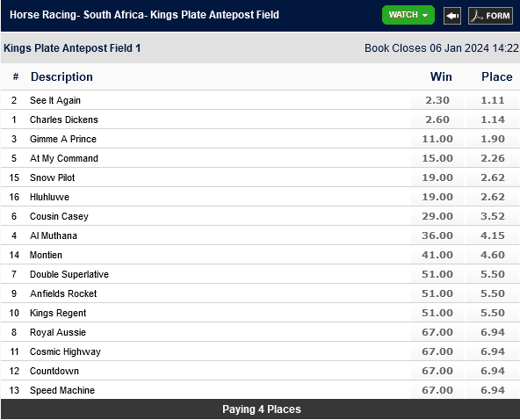This screenshot has width=520, height=420.
Task: Choose Kings Regent place odds 5.50
Action: (493, 313)
